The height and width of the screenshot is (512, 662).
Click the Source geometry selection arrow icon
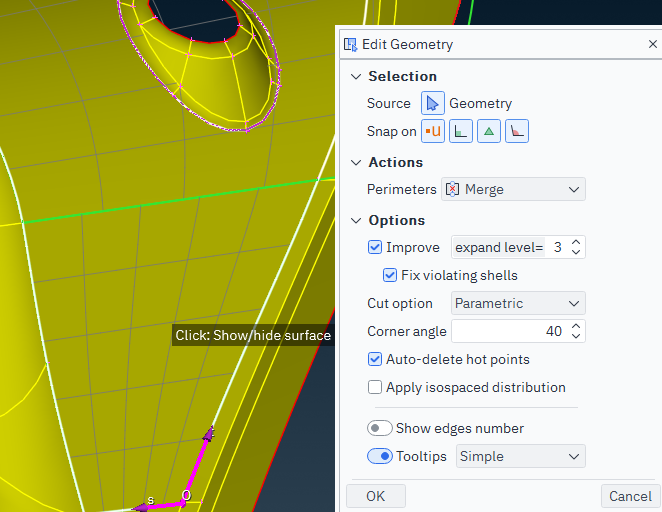click(432, 103)
